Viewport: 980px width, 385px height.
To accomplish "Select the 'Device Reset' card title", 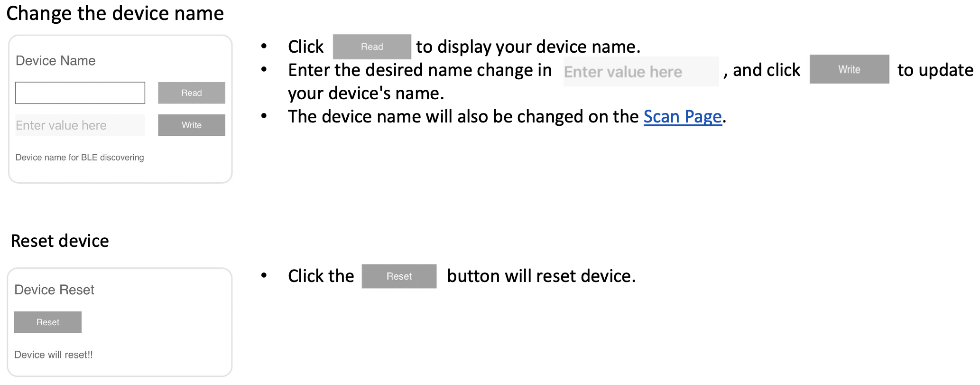I will 55,290.
